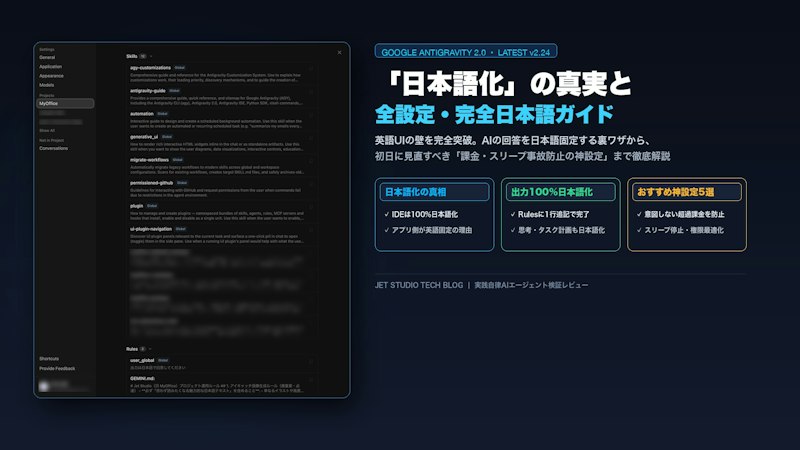Open the GEMINI.md rule

point(220,385)
